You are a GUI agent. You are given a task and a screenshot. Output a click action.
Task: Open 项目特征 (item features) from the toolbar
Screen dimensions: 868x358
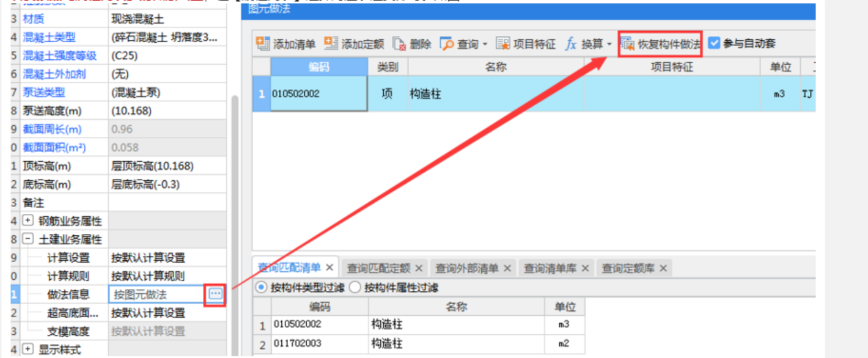point(526,44)
